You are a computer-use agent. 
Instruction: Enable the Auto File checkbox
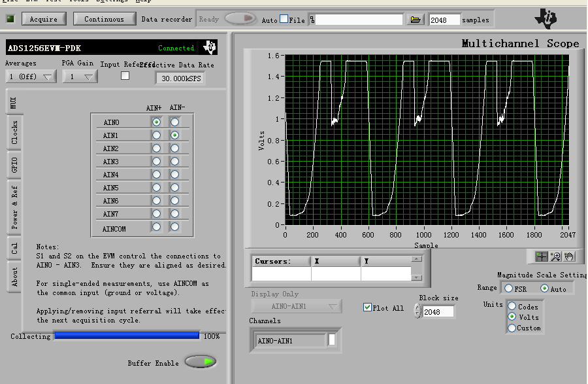(284, 20)
